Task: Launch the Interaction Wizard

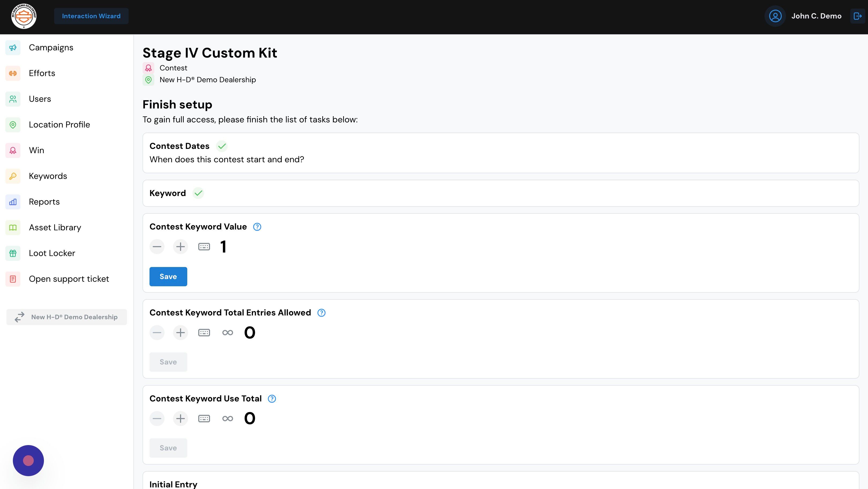Action: [x=91, y=16]
